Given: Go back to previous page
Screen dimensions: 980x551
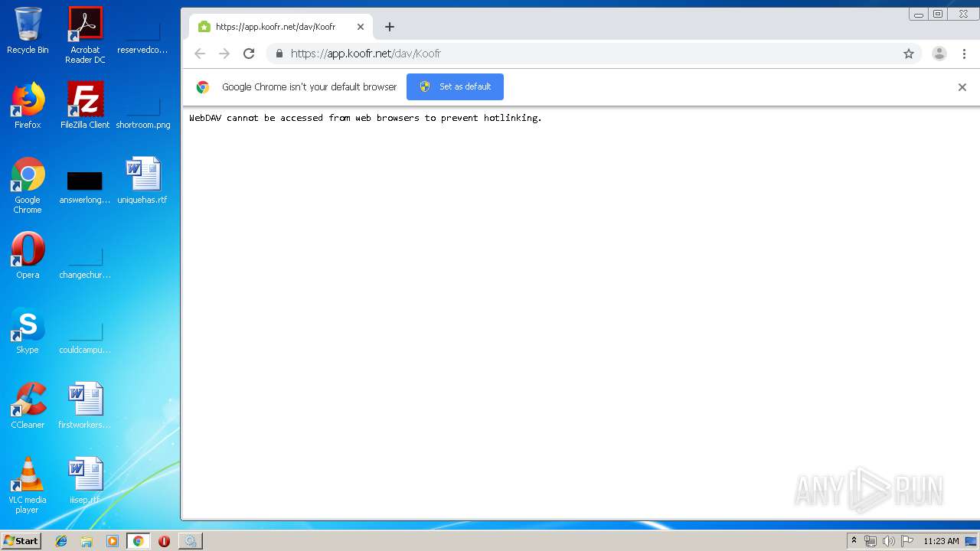Looking at the screenshot, I should (x=200, y=54).
